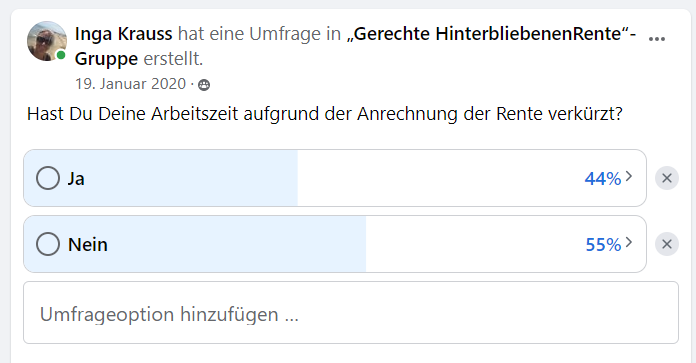Screen dimensions: 696x363
Task: Expand voters list via Nein chevron
Action: [629, 242]
